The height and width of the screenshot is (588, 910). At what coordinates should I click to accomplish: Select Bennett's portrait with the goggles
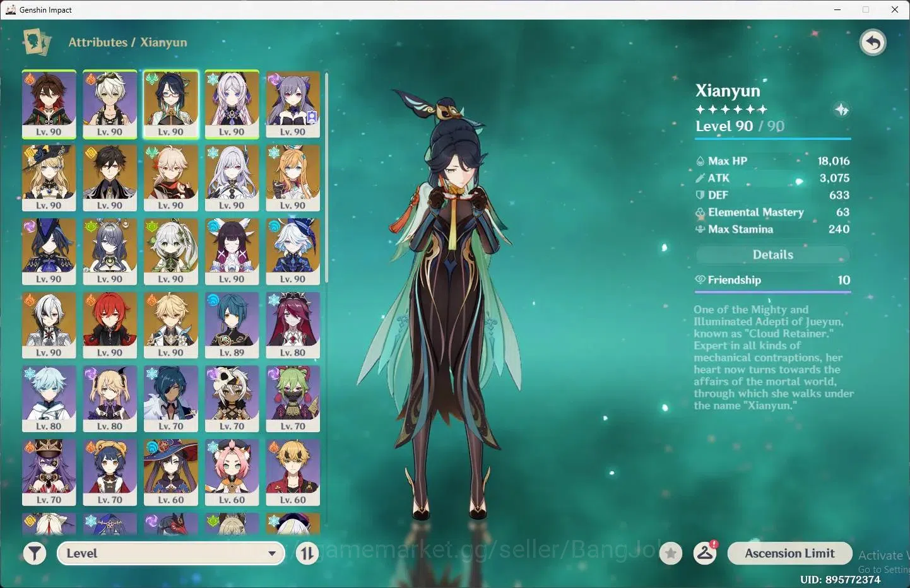point(110,104)
